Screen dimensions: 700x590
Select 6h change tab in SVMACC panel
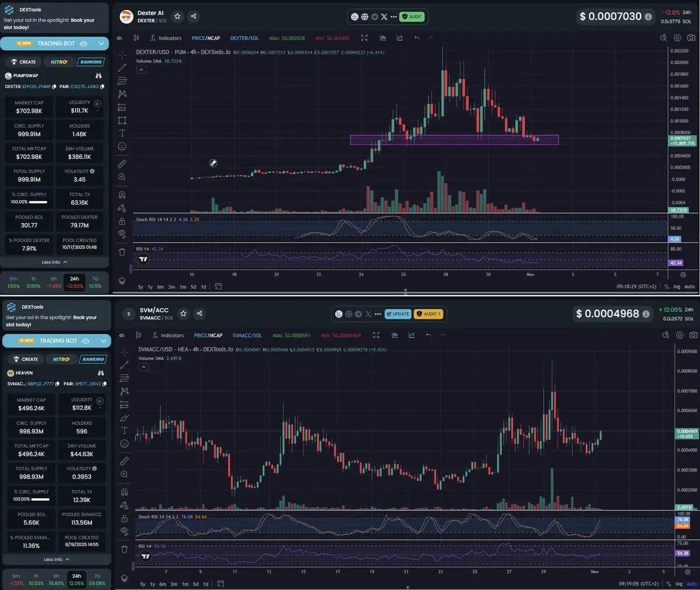tap(57, 579)
